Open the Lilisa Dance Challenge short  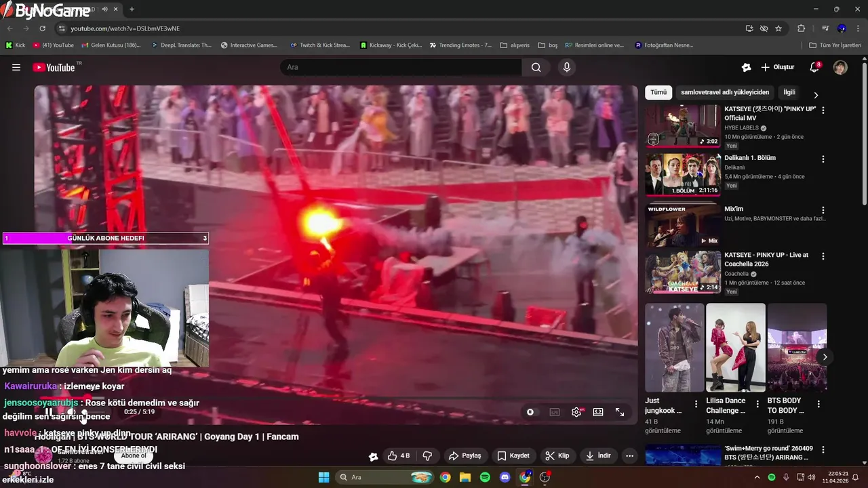point(736,348)
